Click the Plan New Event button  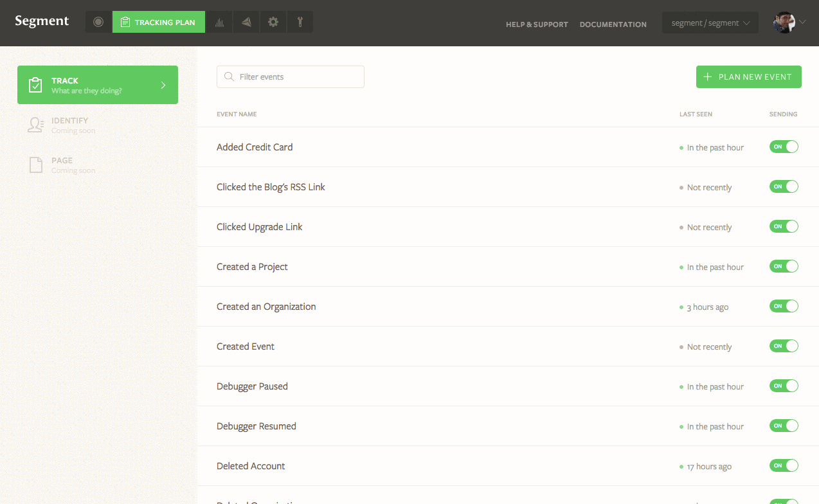coord(749,76)
